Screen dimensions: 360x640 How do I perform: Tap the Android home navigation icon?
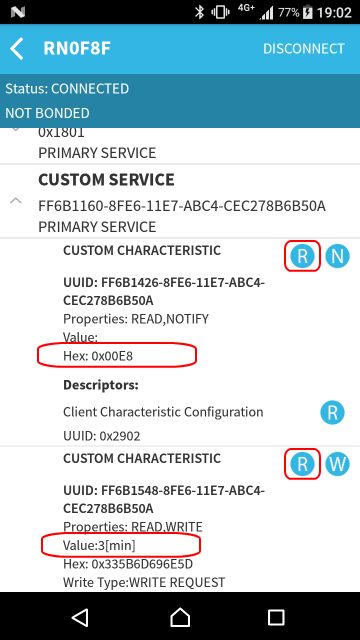coord(180,617)
